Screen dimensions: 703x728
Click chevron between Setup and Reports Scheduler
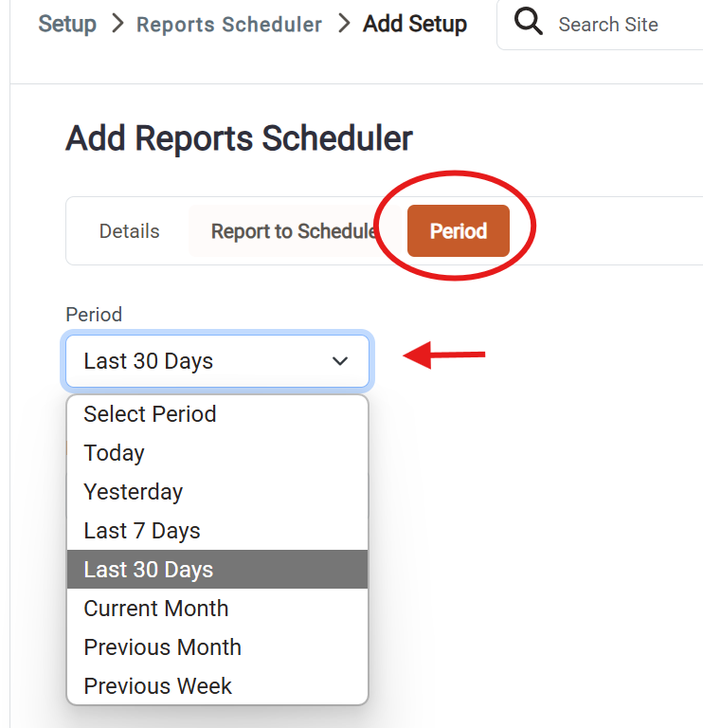[x=117, y=23]
